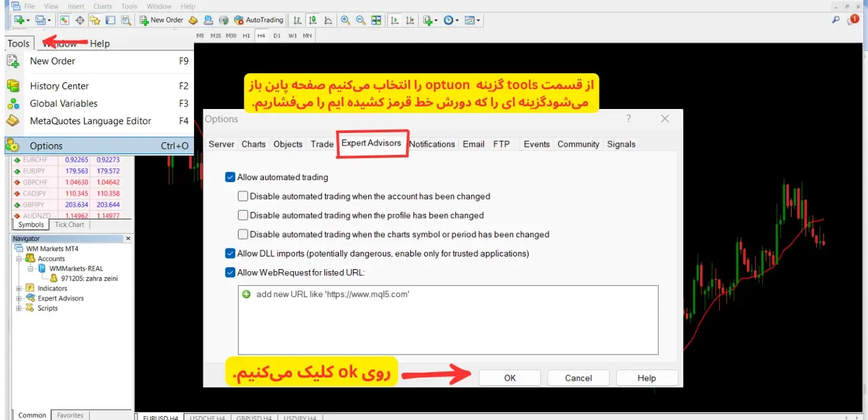This screenshot has height=420, width=868.
Task: Select the H1 timeframe button
Action: (x=247, y=35)
